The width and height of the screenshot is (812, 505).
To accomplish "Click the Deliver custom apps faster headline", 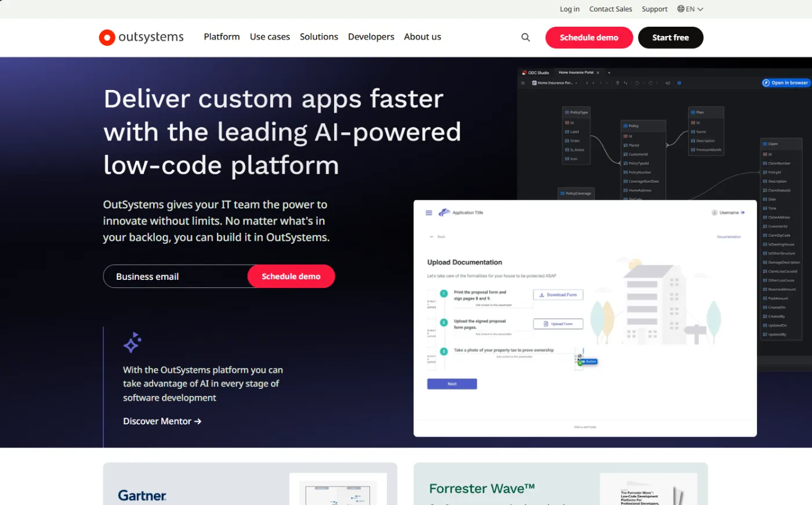I will coord(282,132).
